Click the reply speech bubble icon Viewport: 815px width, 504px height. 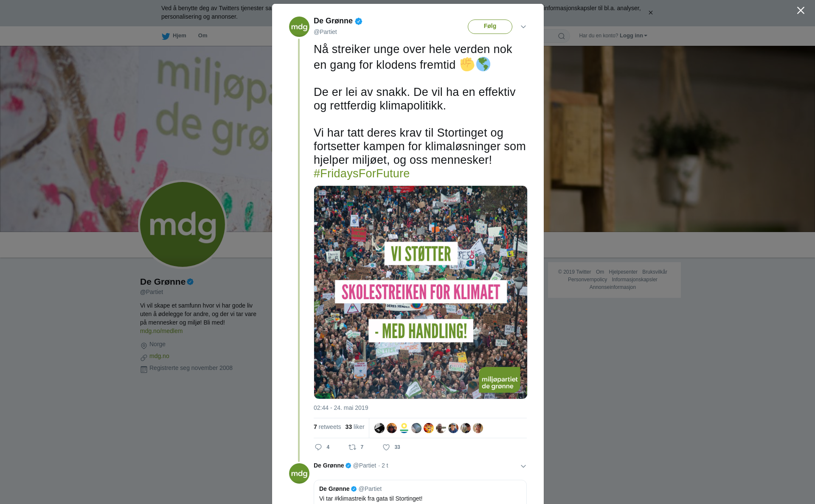(x=318, y=447)
